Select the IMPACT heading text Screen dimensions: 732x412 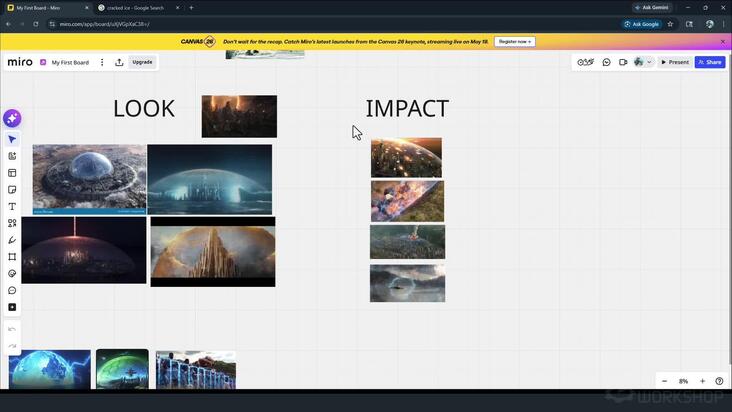point(407,109)
